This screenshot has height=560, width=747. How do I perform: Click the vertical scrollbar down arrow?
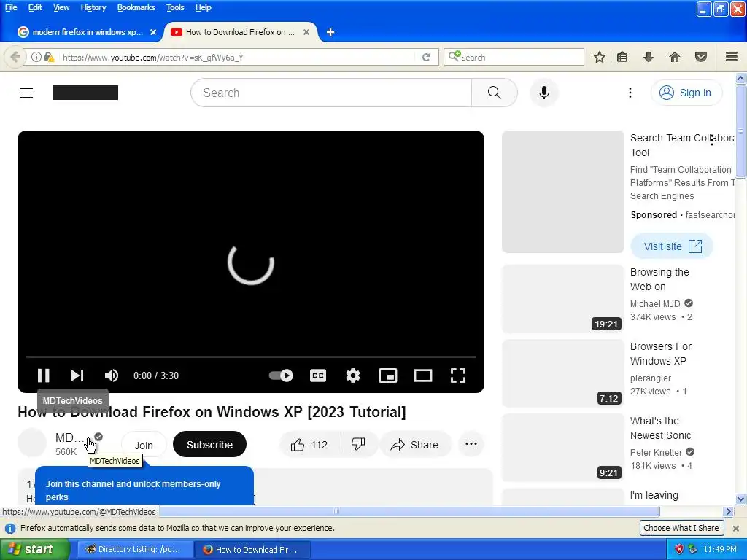(x=740, y=499)
